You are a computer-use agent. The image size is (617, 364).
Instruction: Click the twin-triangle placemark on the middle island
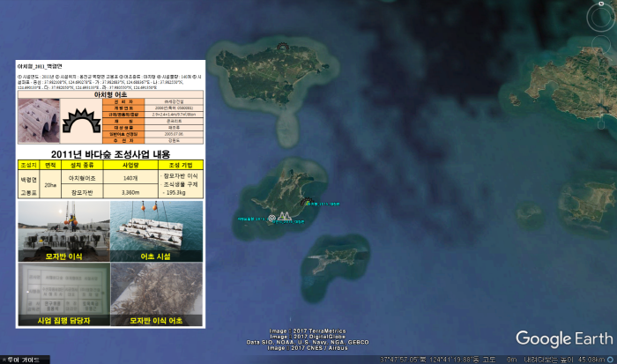click(284, 216)
